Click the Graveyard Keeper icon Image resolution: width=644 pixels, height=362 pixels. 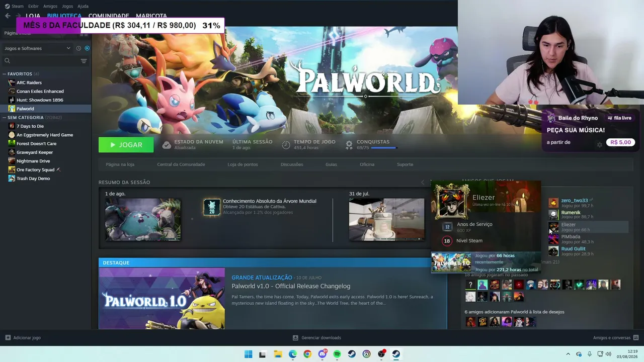click(12, 152)
